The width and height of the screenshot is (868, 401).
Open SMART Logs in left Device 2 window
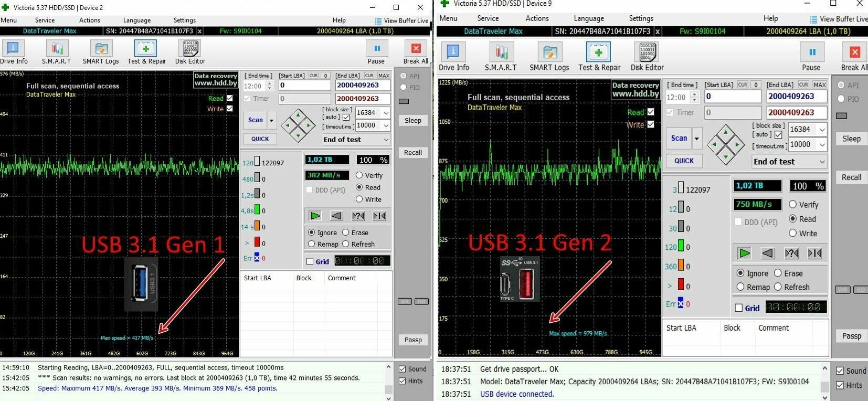coord(101,52)
